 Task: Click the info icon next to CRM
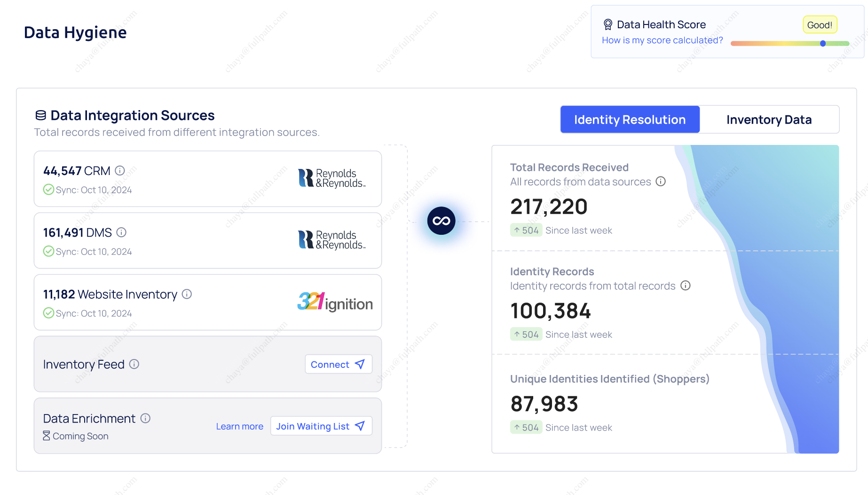[120, 171]
